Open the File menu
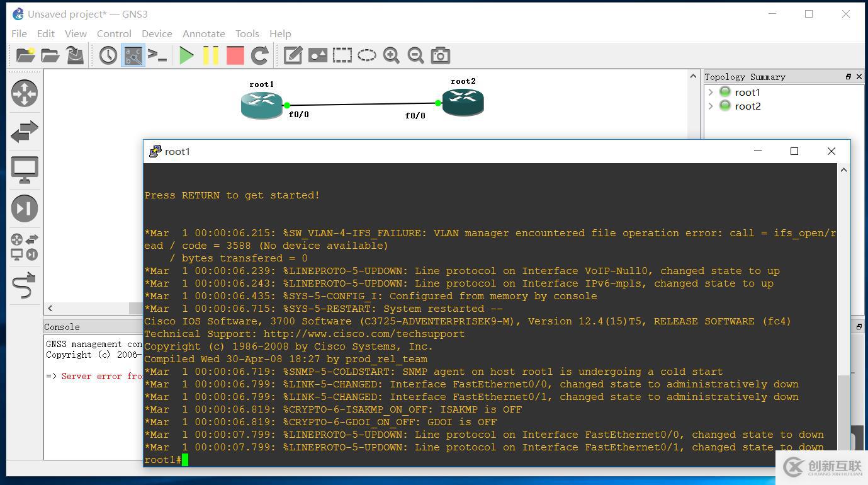868x485 pixels. [19, 33]
